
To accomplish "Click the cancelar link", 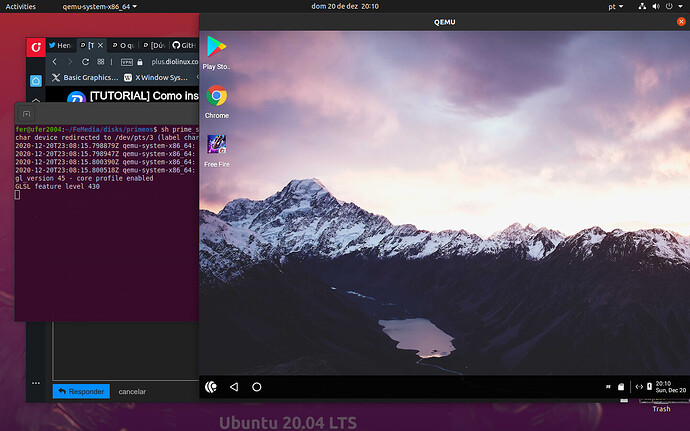I will (x=132, y=391).
